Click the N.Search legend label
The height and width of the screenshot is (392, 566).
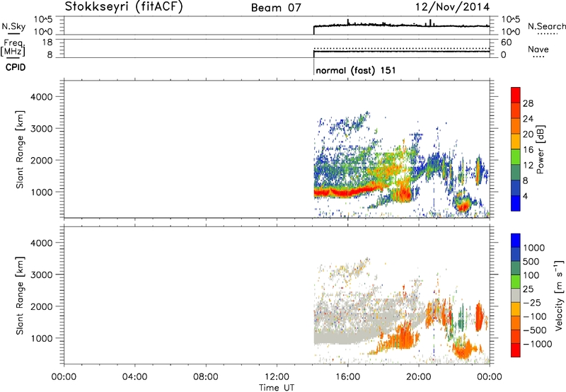546,26
